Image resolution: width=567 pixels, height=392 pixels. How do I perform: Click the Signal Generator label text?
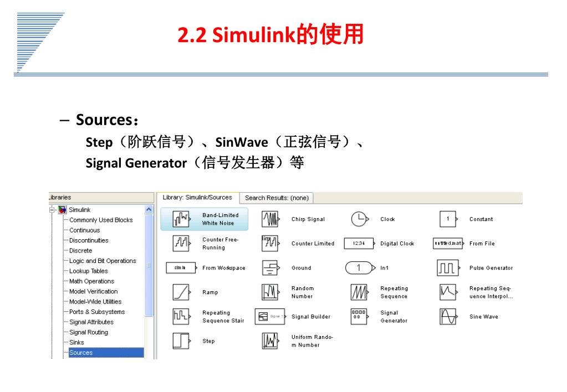pos(394,317)
